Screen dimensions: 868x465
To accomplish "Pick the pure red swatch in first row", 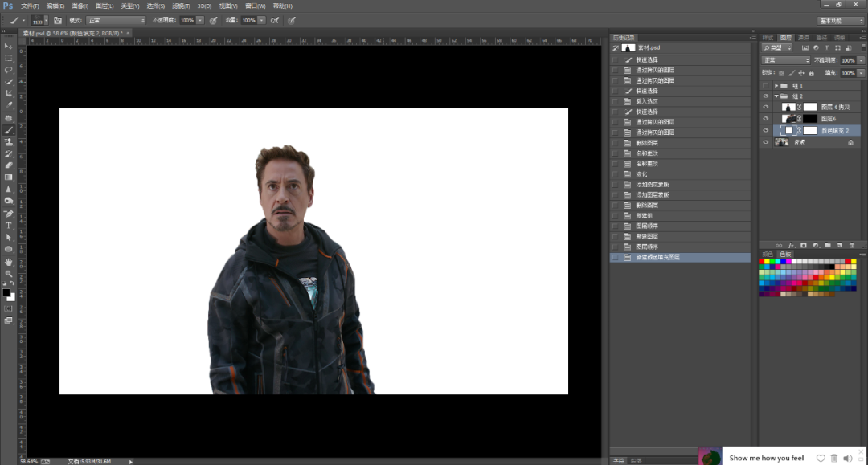I will (762, 262).
